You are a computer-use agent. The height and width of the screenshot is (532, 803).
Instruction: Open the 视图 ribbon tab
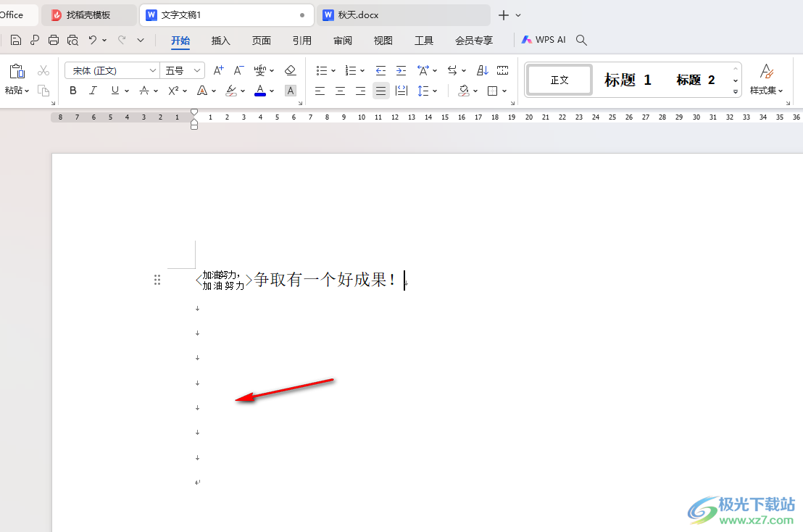click(383, 41)
